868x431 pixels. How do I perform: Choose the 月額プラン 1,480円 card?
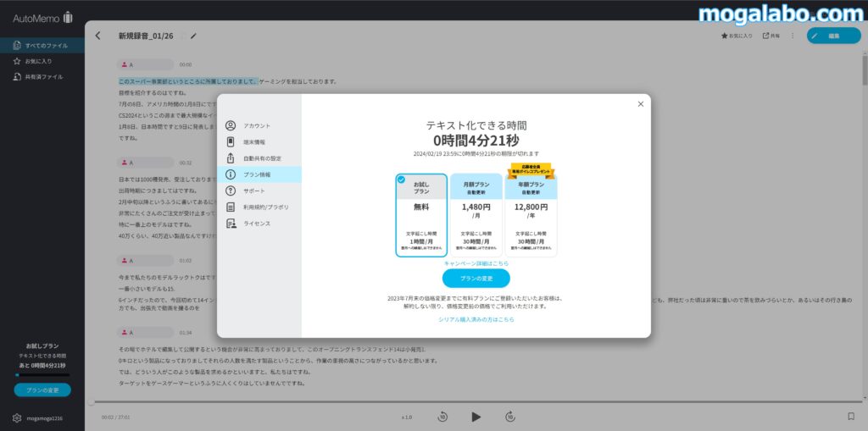click(476, 215)
